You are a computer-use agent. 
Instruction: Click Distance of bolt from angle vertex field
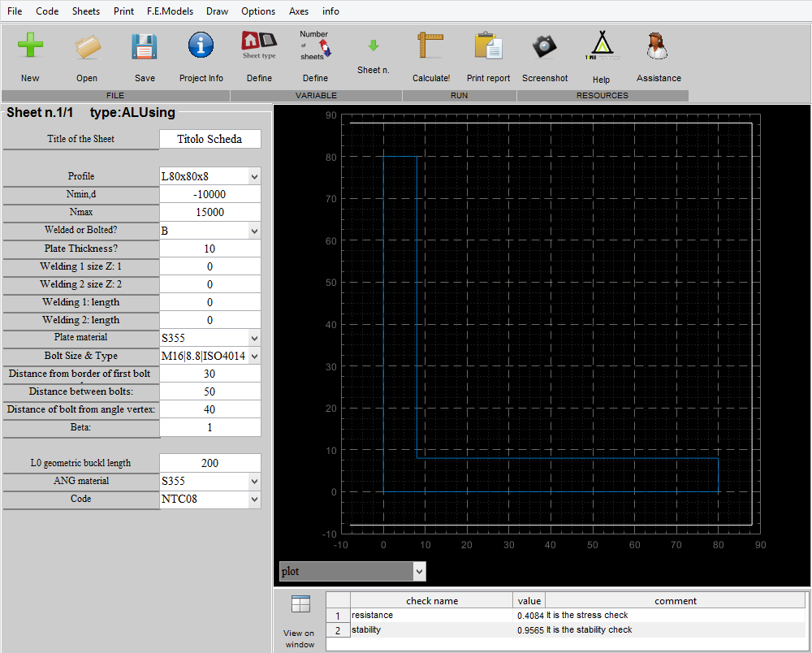pyautogui.click(x=209, y=409)
